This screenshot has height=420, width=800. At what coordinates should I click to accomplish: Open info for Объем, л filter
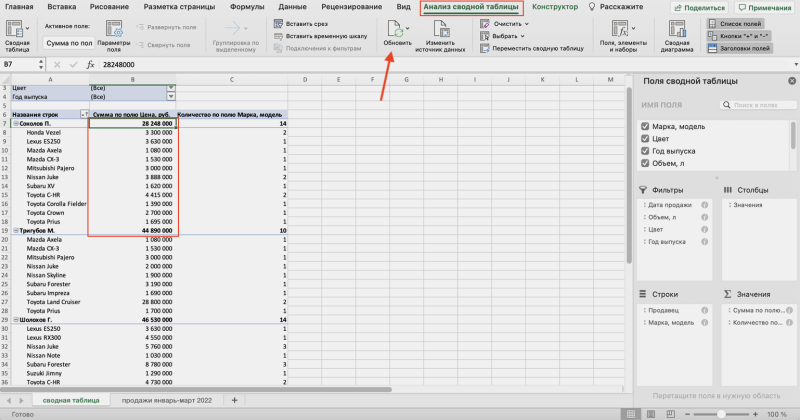(x=705, y=217)
